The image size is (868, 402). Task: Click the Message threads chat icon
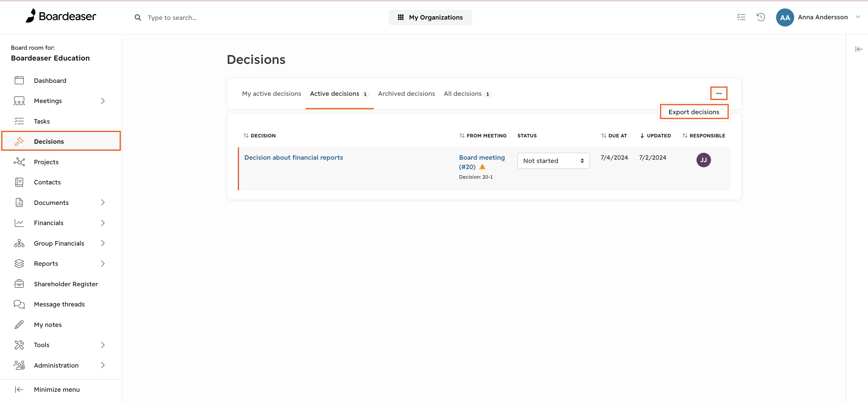(x=19, y=304)
